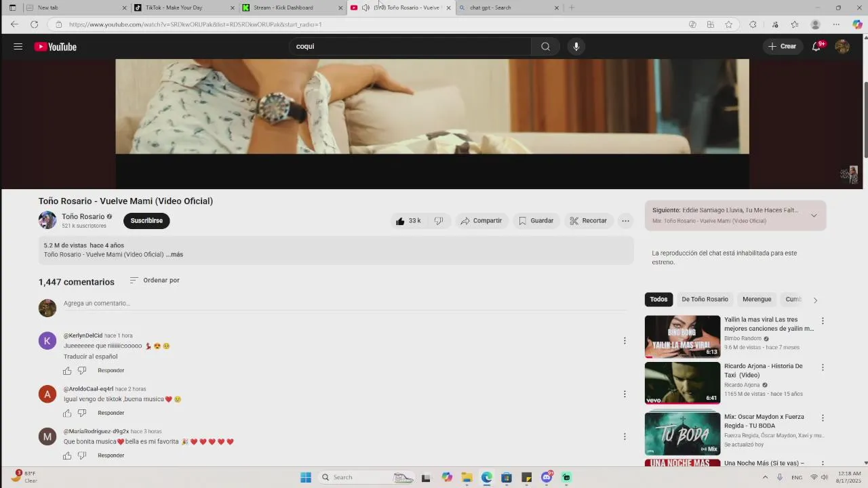This screenshot has height=488, width=868.
Task: Dislike AroldoCaal-eq4rl's comment
Action: pos(82,413)
